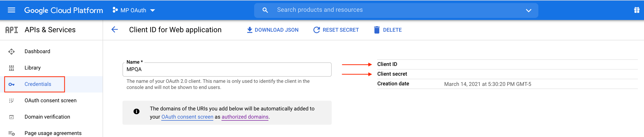Click the DELETE button
The width and height of the screenshot is (644, 137).
pos(388,30)
